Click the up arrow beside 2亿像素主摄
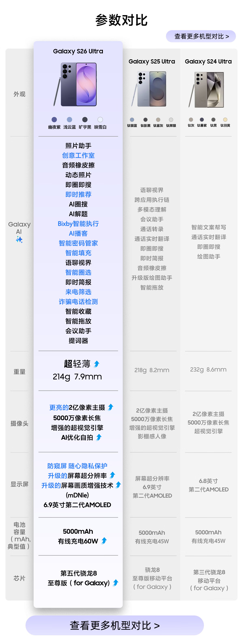 (110, 407)
